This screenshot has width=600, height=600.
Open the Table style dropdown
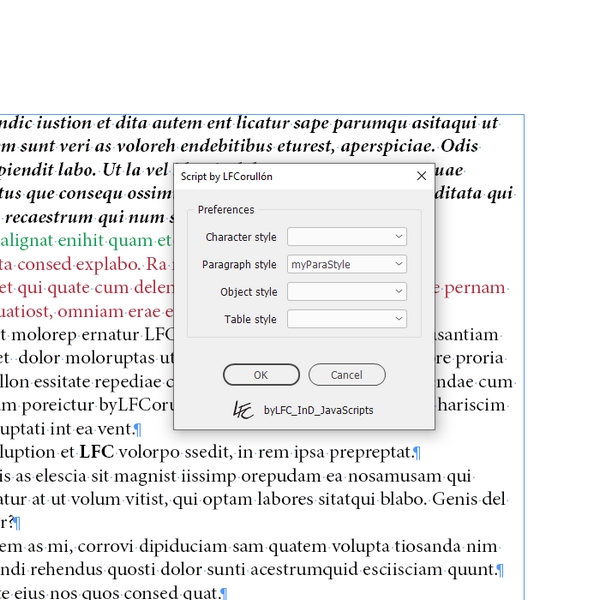[x=347, y=319]
